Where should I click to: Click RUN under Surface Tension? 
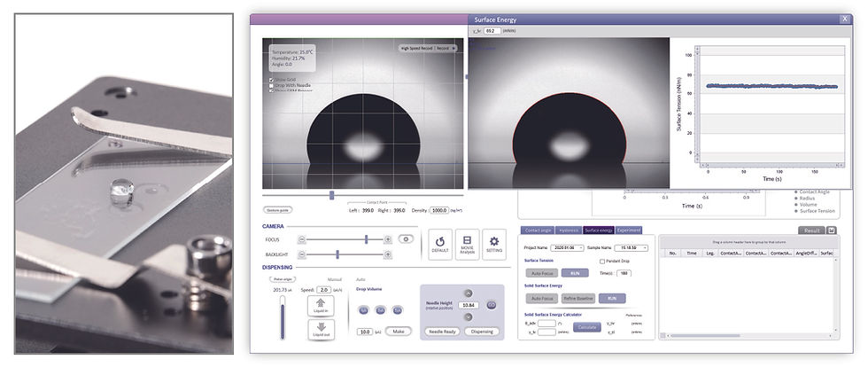(575, 273)
